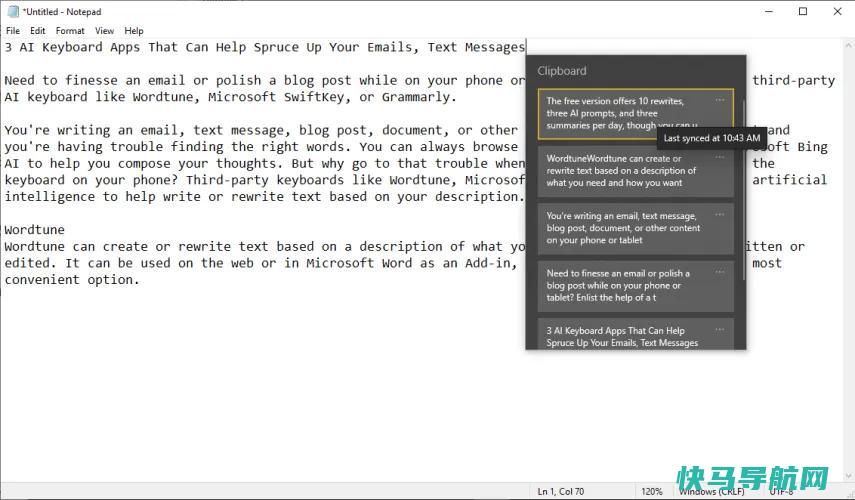Open the ellipsis menu on 'You're writing an email' clipboard item

pos(720,215)
